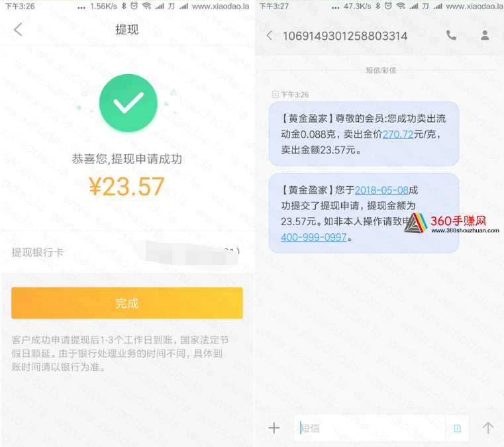Call the sender using the phone icon
The width and height of the screenshot is (504, 447).
(451, 35)
